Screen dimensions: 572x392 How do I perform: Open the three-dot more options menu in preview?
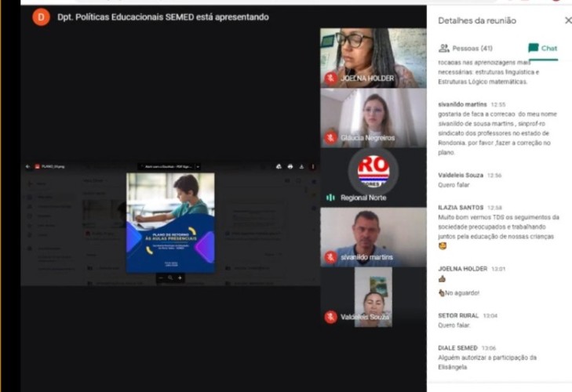312,166
